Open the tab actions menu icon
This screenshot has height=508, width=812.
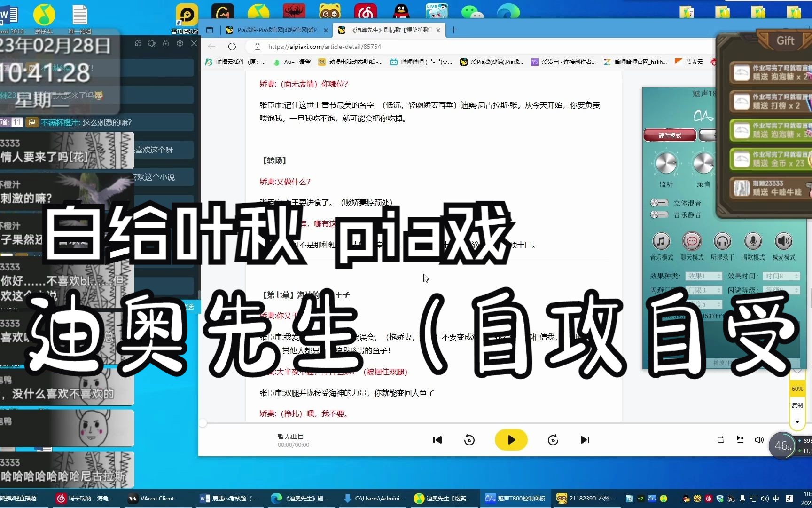tap(210, 30)
